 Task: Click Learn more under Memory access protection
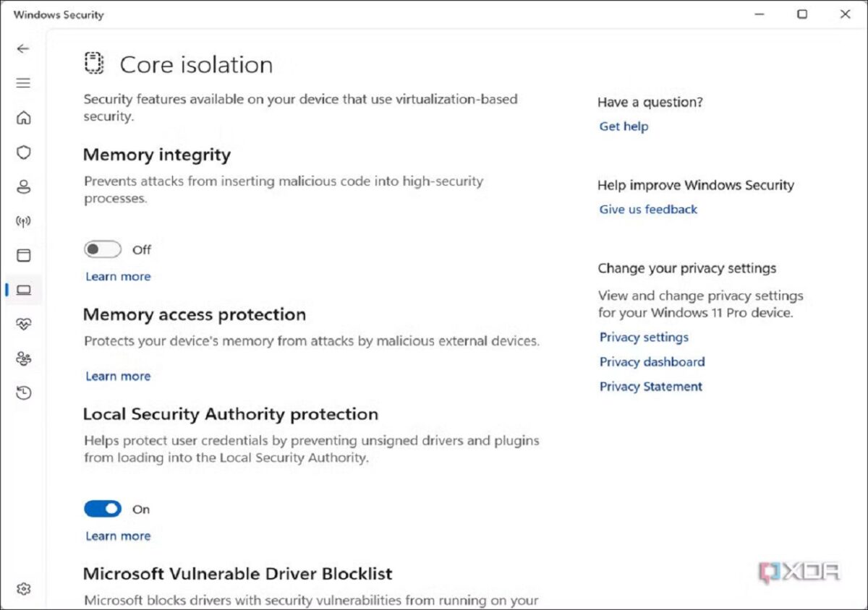pos(118,376)
